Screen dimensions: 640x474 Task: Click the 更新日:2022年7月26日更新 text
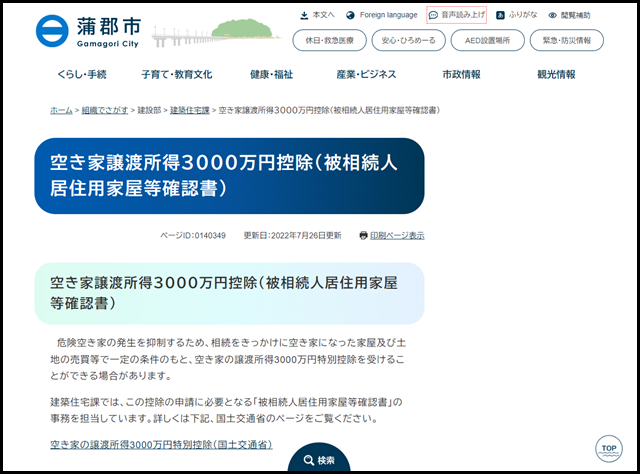point(293,236)
